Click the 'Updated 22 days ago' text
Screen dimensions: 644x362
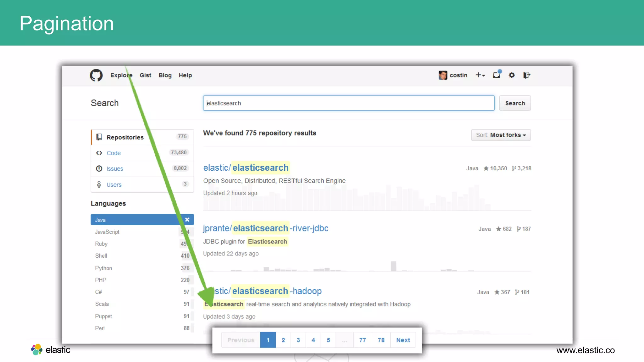tap(231, 254)
